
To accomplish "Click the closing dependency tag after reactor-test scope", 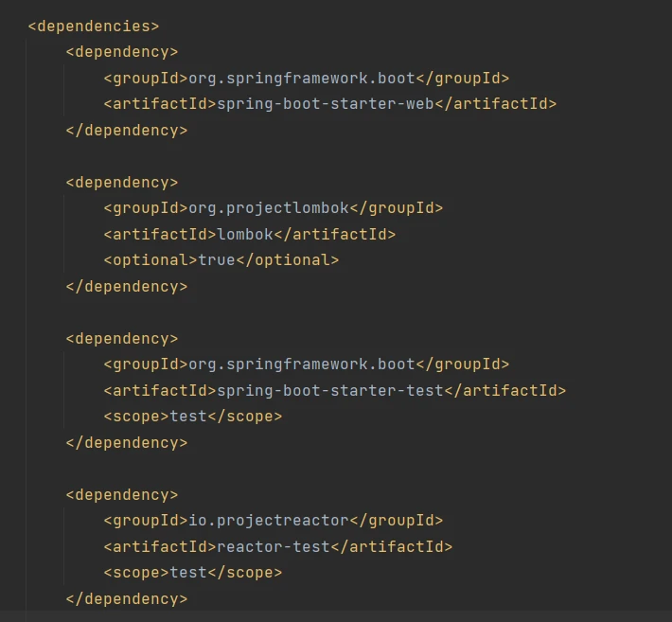I will (x=126, y=598).
